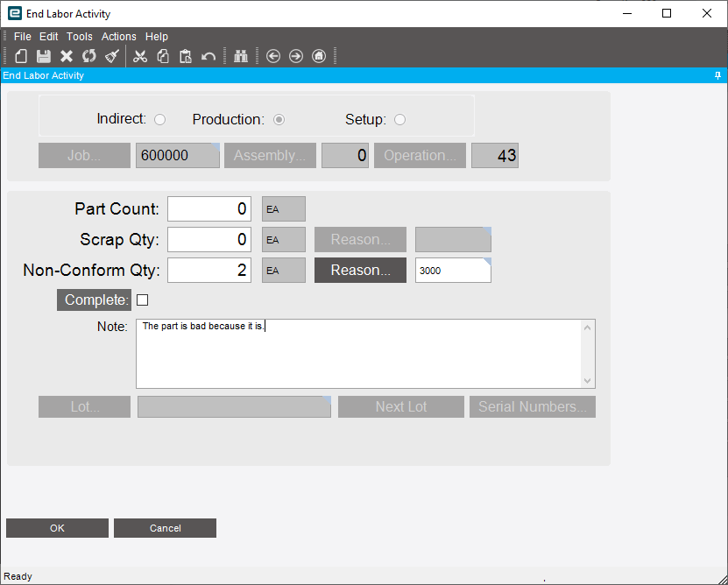Screen dimensions: 728x585
Task: Click the Non-Conform Qty Reason button
Action: [x=360, y=271]
